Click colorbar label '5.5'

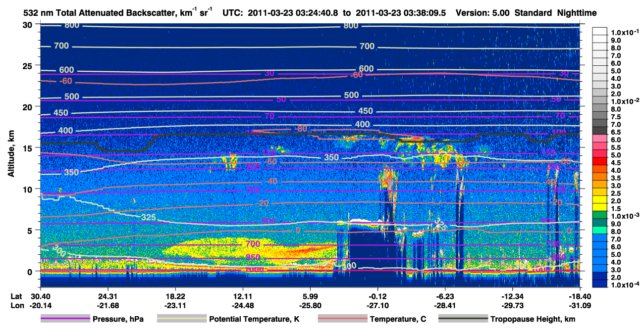[616, 147]
